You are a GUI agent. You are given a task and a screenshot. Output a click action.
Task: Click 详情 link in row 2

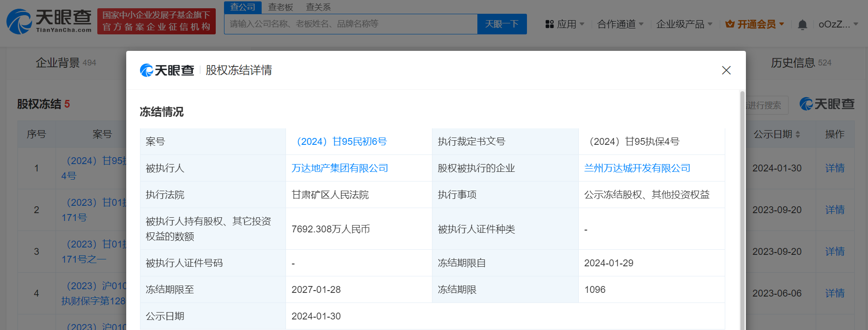(x=834, y=210)
